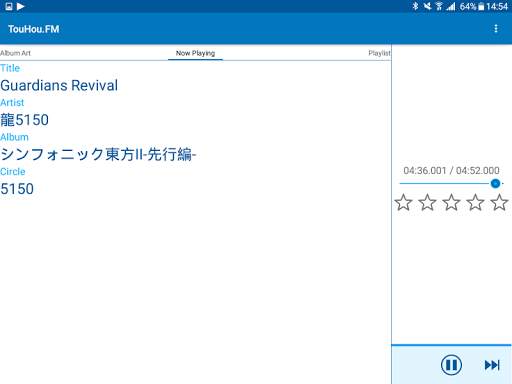
Task: Open the three-dot overflow menu
Action: tap(496, 29)
